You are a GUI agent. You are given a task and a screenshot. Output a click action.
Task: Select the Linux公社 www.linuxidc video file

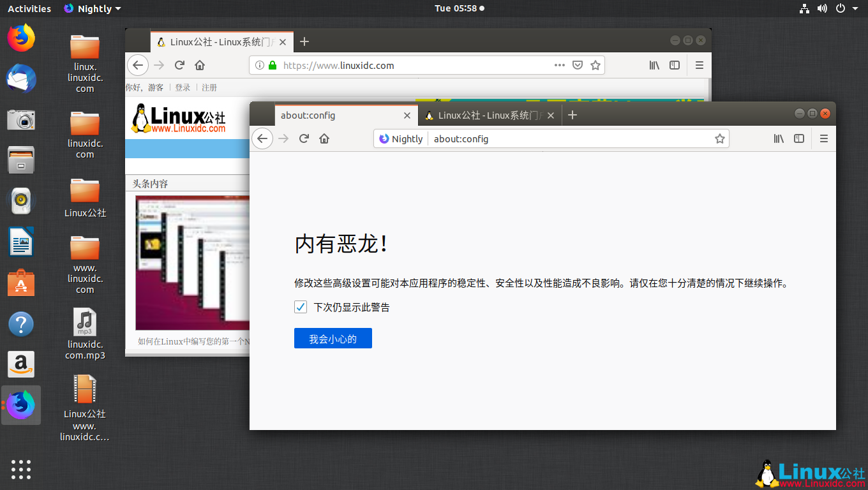tap(85, 408)
